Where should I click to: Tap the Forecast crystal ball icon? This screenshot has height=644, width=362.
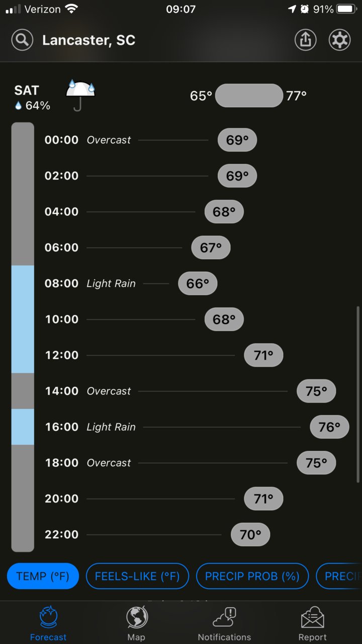(48, 617)
